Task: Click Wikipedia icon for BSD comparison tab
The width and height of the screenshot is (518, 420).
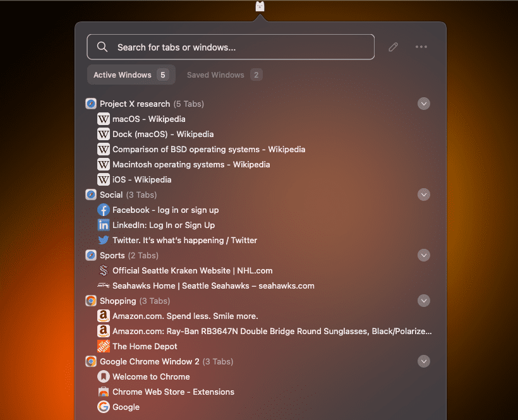Action: (x=104, y=149)
